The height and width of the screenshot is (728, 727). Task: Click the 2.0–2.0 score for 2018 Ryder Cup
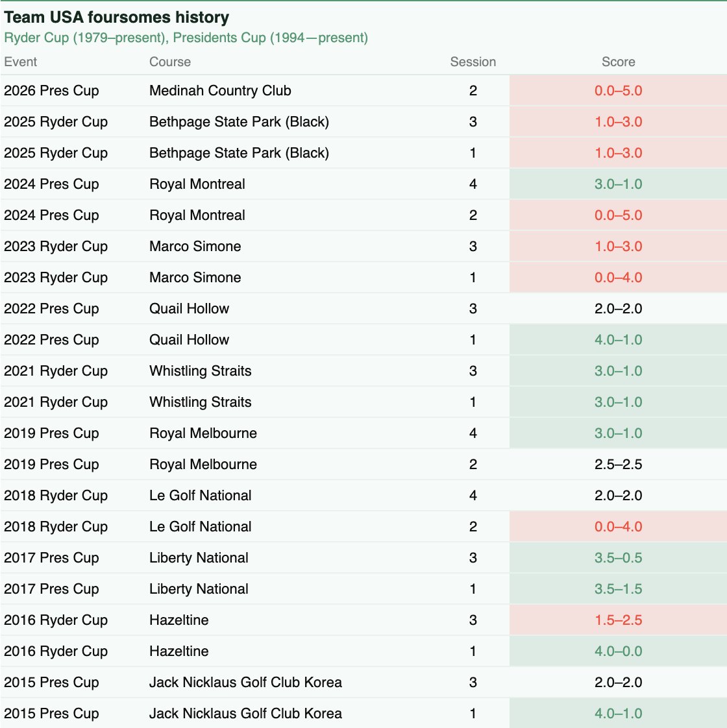click(x=619, y=495)
